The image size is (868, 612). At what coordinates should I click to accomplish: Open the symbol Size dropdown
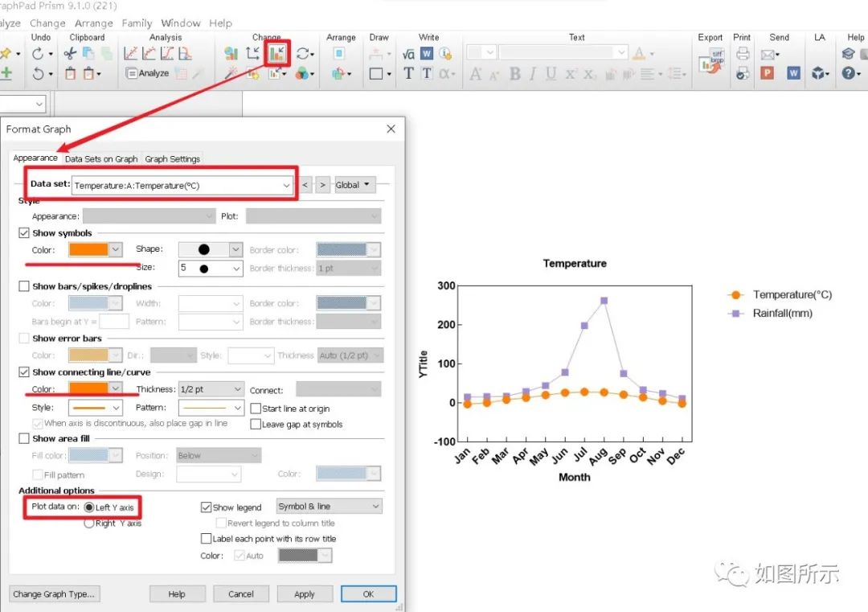click(211, 269)
